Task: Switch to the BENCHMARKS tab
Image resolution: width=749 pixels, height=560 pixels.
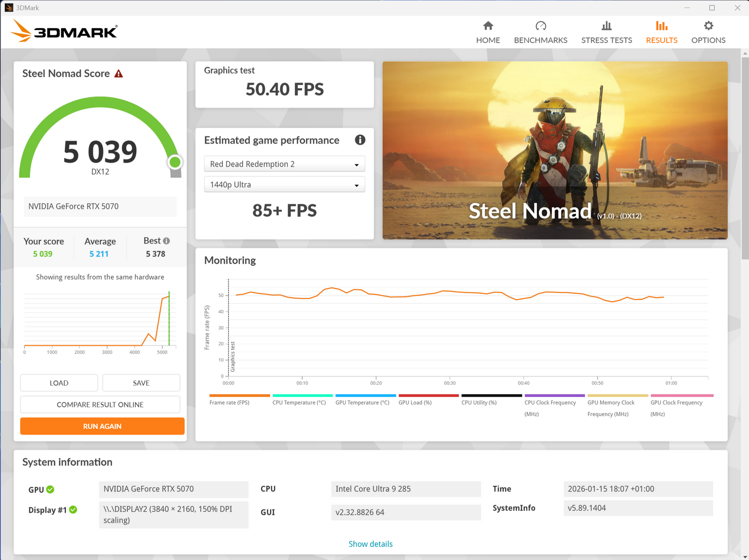Action: coord(541,31)
